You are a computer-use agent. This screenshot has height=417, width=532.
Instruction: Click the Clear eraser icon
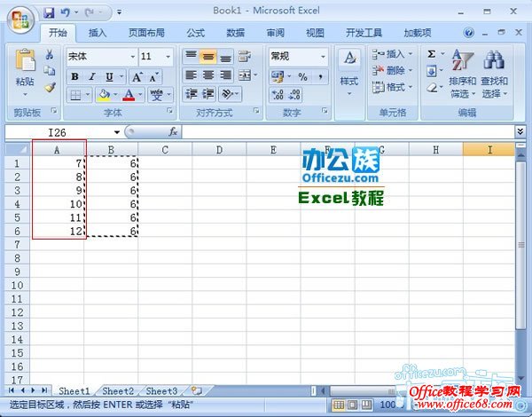click(x=432, y=88)
